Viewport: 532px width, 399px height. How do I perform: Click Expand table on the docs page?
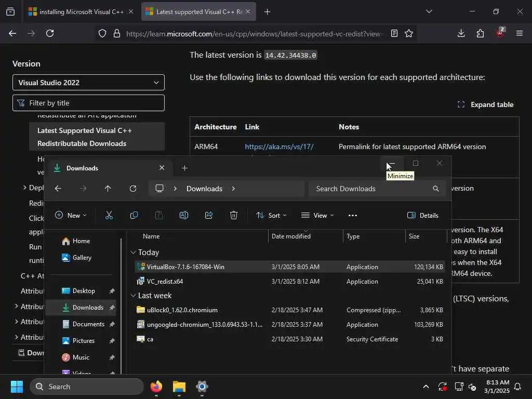click(x=486, y=104)
